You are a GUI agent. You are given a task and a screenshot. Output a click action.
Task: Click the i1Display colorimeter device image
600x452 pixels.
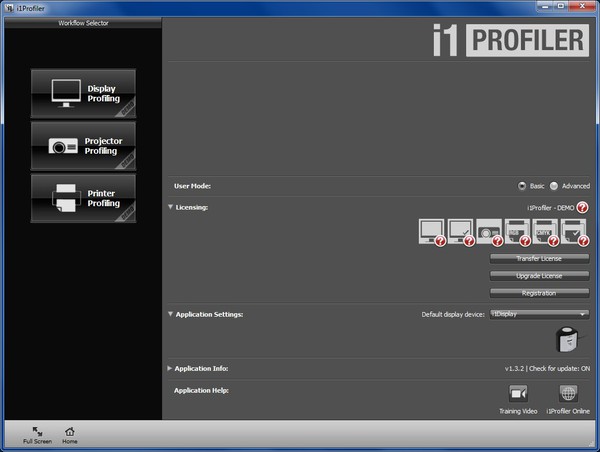click(x=568, y=339)
